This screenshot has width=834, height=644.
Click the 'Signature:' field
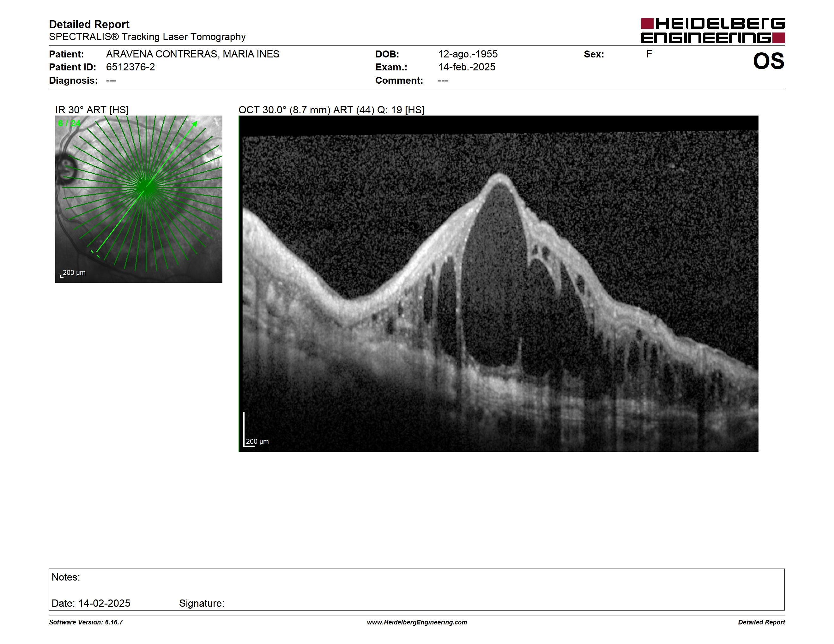tap(202, 603)
